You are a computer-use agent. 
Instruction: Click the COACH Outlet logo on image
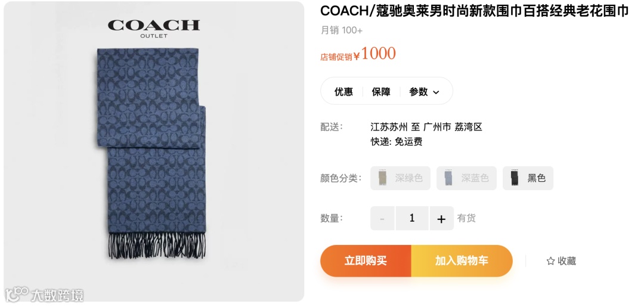tap(154, 28)
